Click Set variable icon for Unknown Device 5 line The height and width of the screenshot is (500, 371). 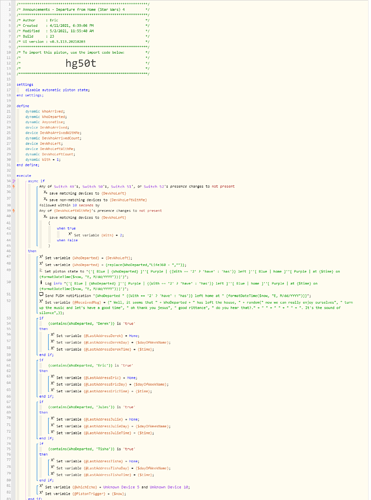(41, 487)
